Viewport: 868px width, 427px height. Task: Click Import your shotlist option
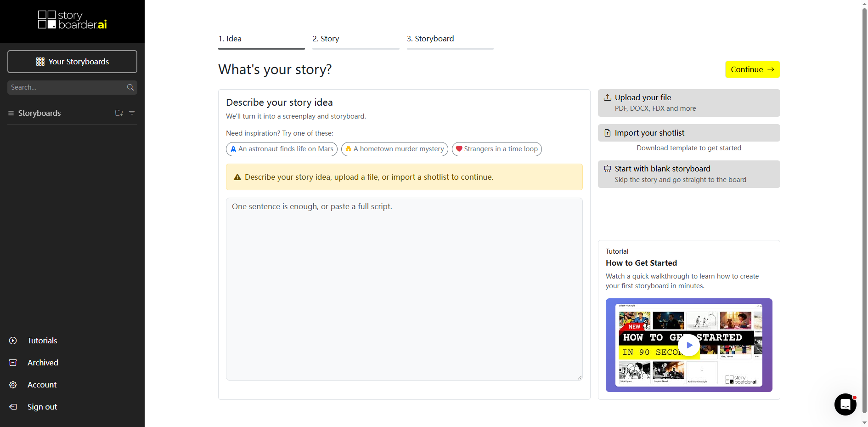pyautogui.click(x=689, y=133)
